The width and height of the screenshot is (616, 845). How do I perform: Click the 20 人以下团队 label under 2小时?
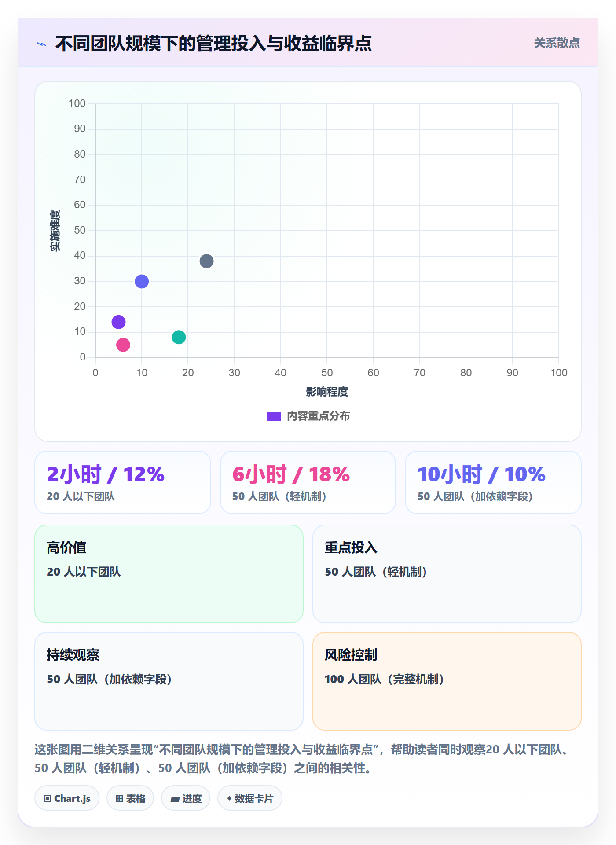coord(81,496)
